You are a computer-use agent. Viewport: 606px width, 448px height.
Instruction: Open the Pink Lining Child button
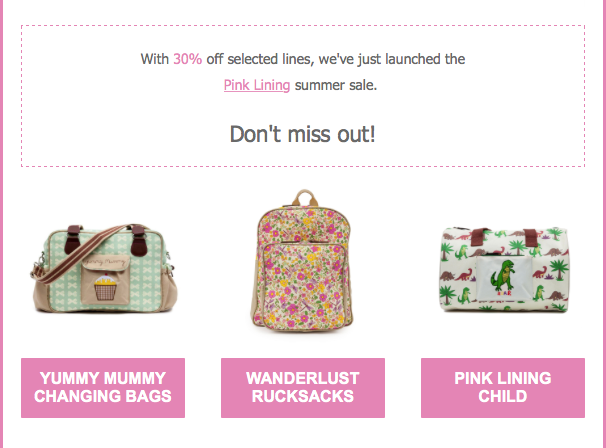(503, 388)
